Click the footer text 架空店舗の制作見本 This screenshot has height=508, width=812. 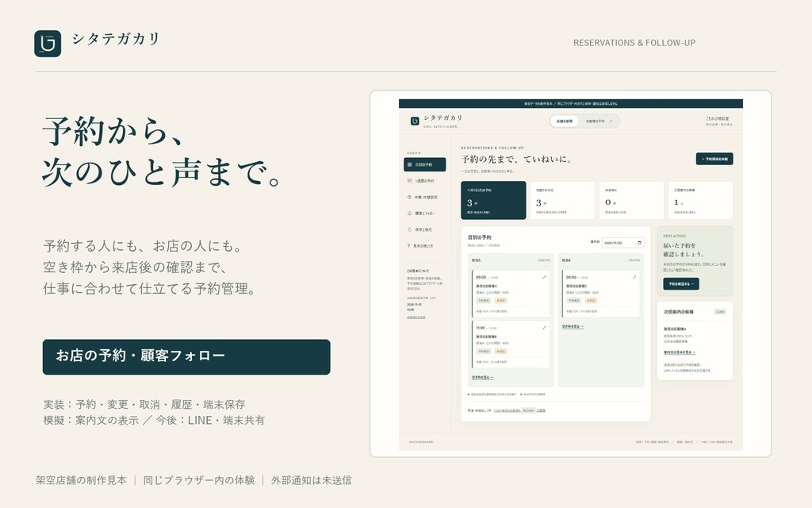pyautogui.click(x=82, y=480)
